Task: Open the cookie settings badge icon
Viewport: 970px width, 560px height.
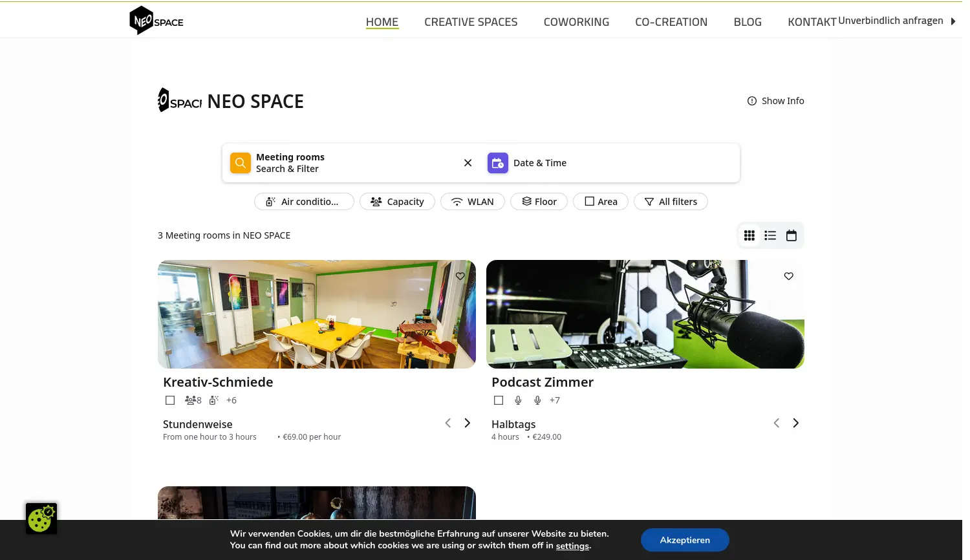Action: [41, 519]
